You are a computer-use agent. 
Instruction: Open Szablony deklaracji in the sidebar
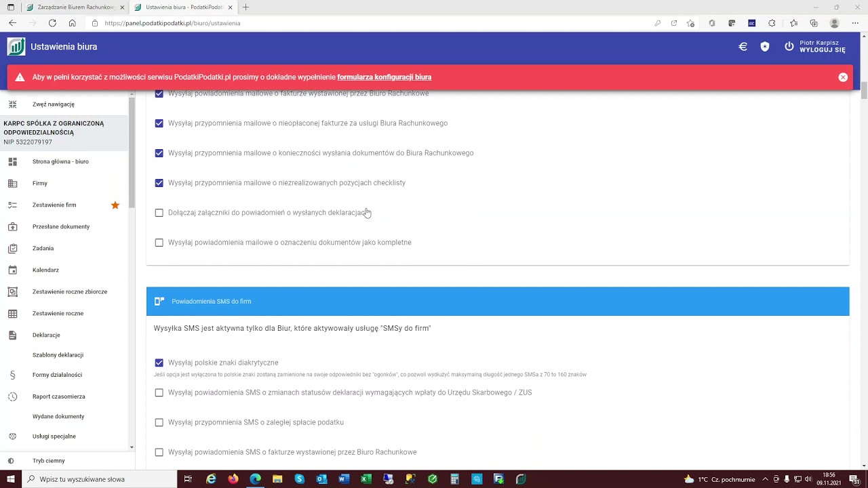pyautogui.click(x=58, y=355)
